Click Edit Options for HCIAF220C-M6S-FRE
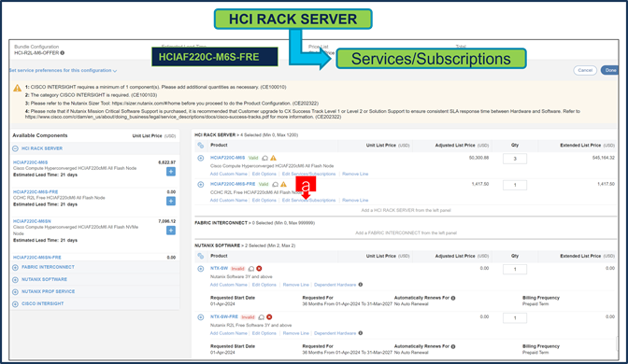Screen dimensions: 628x364 point(264,201)
